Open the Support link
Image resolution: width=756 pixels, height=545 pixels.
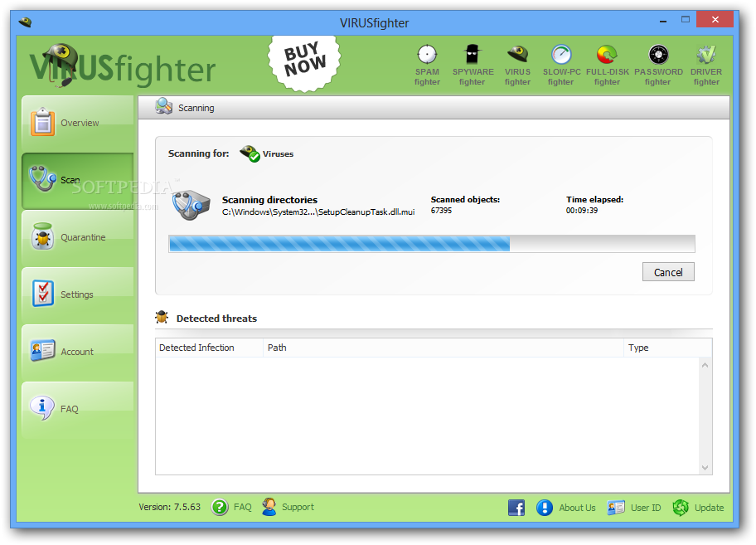click(x=298, y=507)
